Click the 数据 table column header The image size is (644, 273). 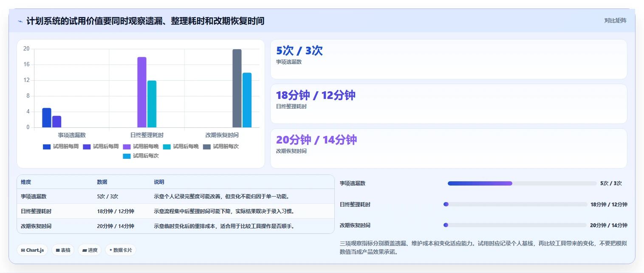click(x=102, y=182)
